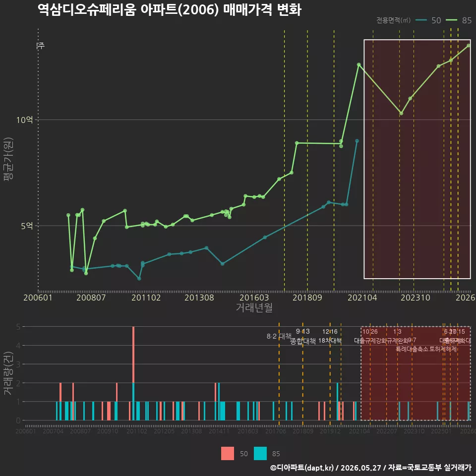Click the 특례대출축소 annotation label
This screenshot has width=476, height=476.
click(412, 349)
